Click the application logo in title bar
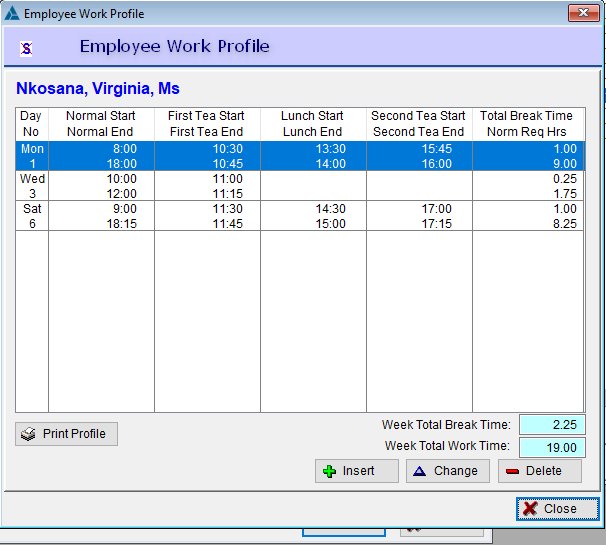 [x=11, y=13]
